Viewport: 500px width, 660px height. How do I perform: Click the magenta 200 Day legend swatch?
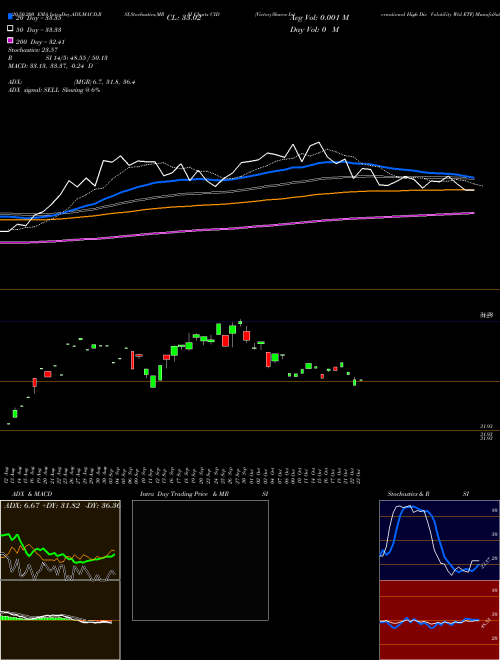tap(10, 40)
